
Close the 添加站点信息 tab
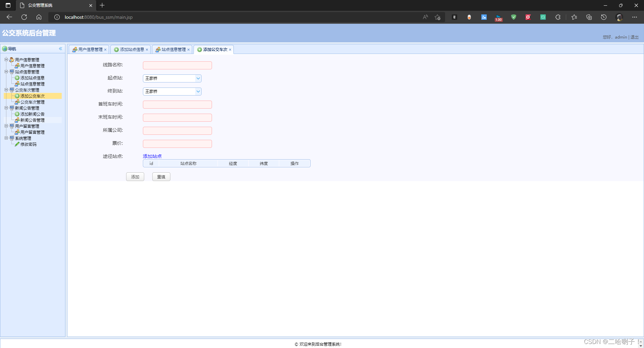[147, 50]
